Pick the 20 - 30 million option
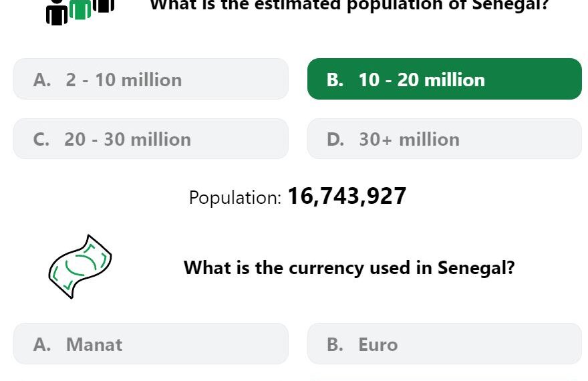This screenshot has width=588, height=381. [x=151, y=139]
